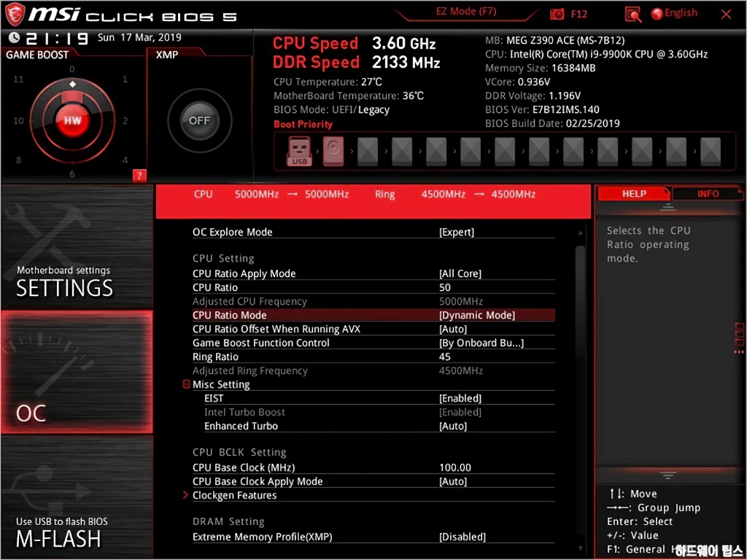Click the fourth boot priority slot icon
Image resolution: width=747 pixels, height=560 pixels.
coord(402,152)
